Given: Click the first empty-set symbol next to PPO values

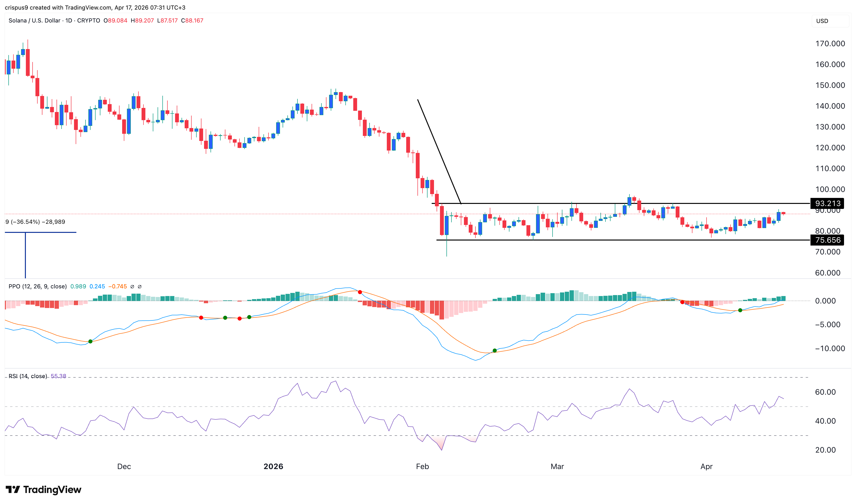Looking at the screenshot, I should pos(132,287).
